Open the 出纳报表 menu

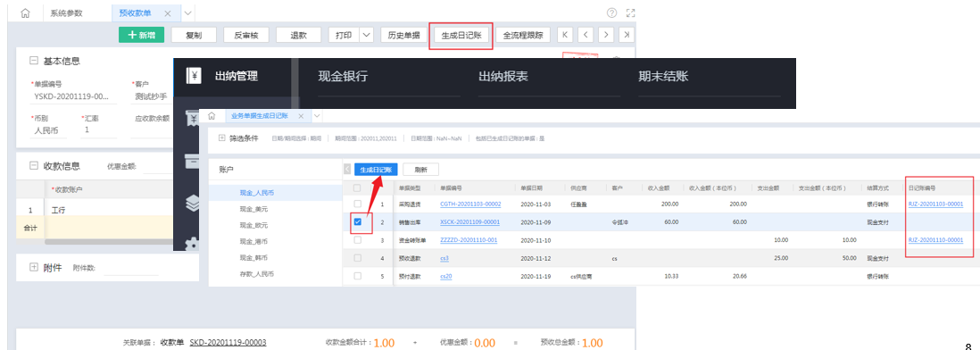pyautogui.click(x=503, y=77)
